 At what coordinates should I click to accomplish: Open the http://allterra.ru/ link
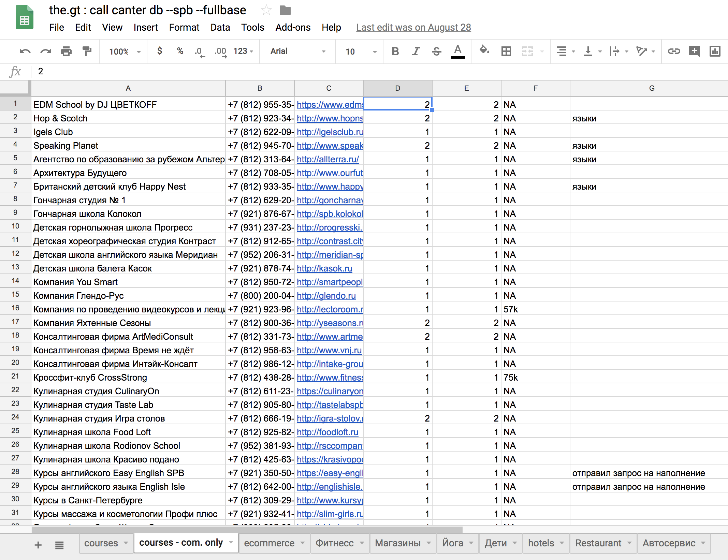(328, 159)
